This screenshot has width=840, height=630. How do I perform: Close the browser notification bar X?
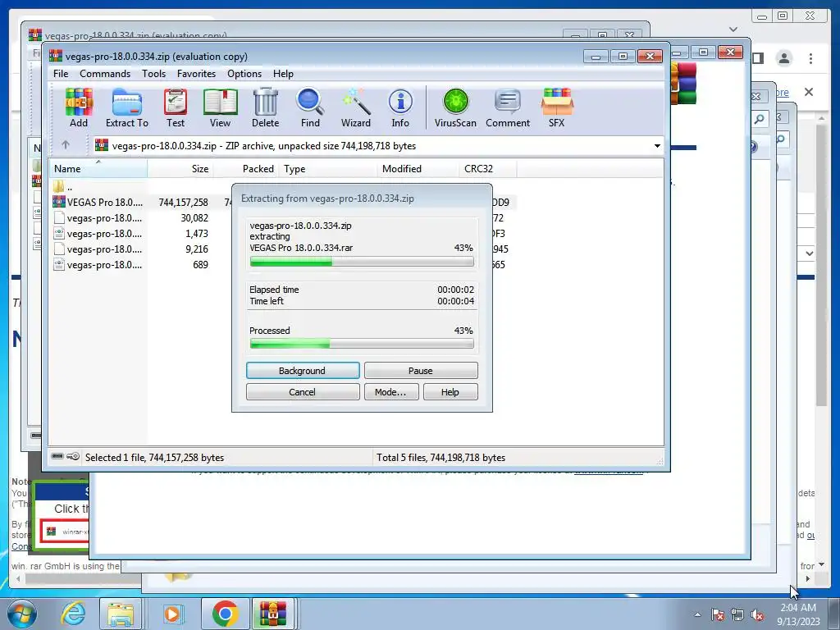[809, 92]
